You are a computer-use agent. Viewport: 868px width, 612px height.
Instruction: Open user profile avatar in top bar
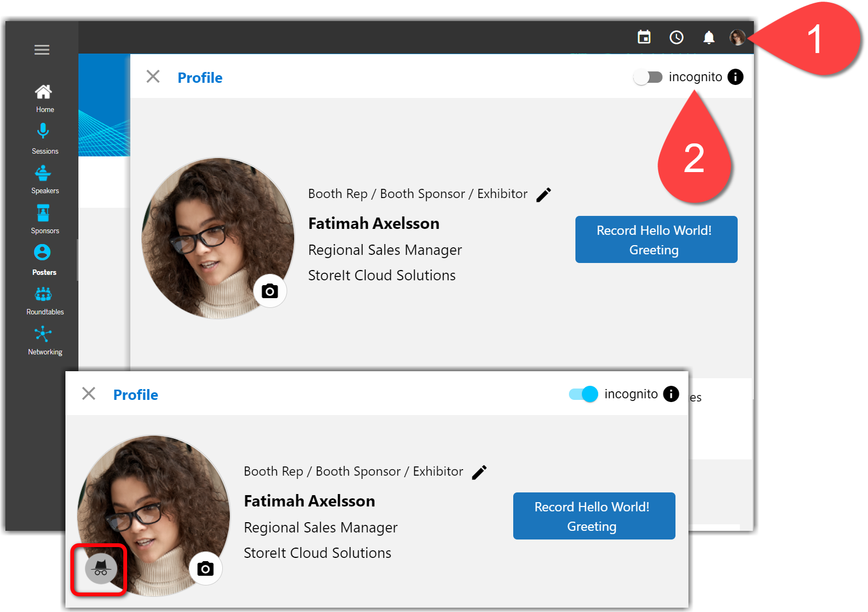(737, 37)
